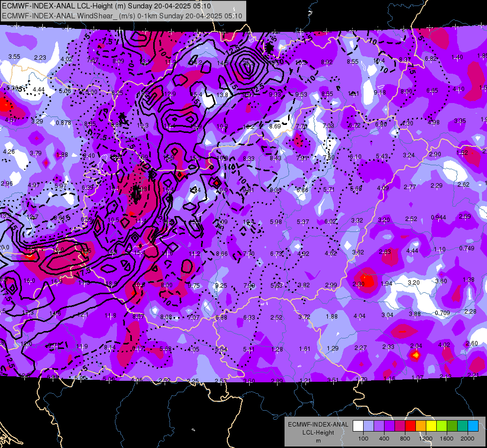
Task: Click the wind shear value '3.62'
Action: (x=358, y=252)
